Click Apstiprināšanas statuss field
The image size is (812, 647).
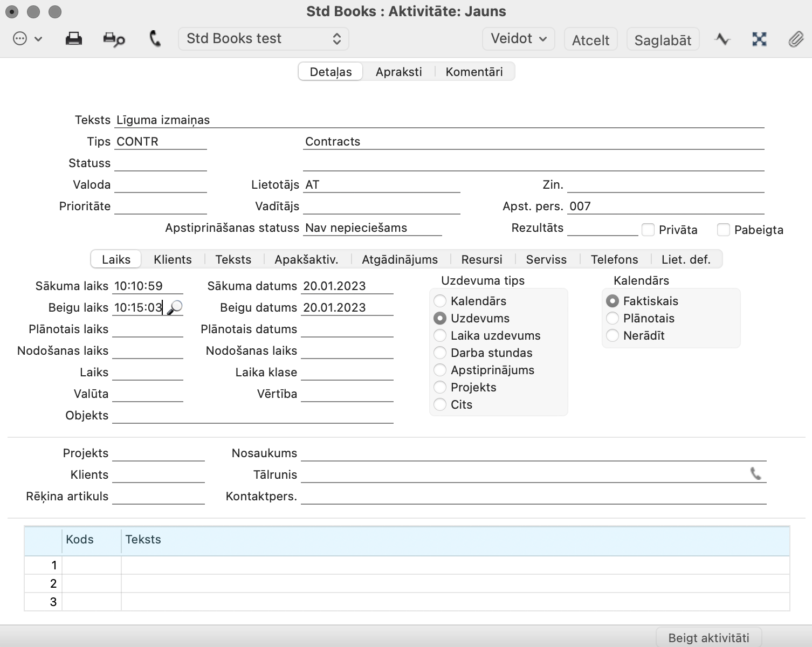(373, 228)
